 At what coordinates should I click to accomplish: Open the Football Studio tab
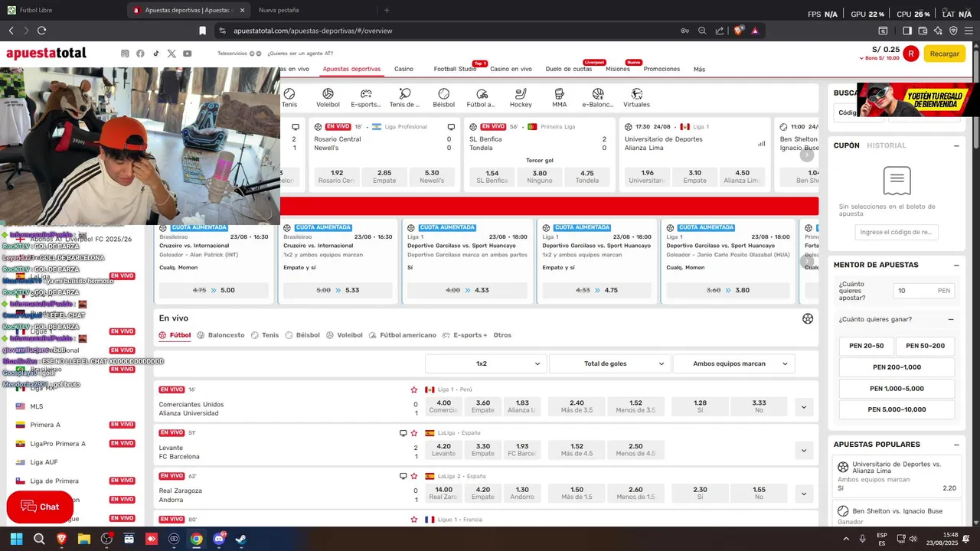coord(455,69)
